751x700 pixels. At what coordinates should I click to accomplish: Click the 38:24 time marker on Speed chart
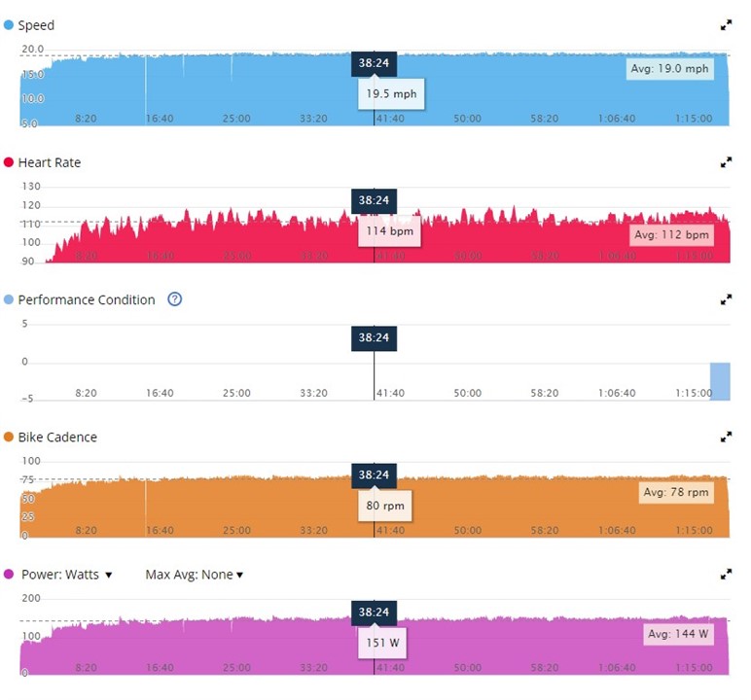pos(375,63)
